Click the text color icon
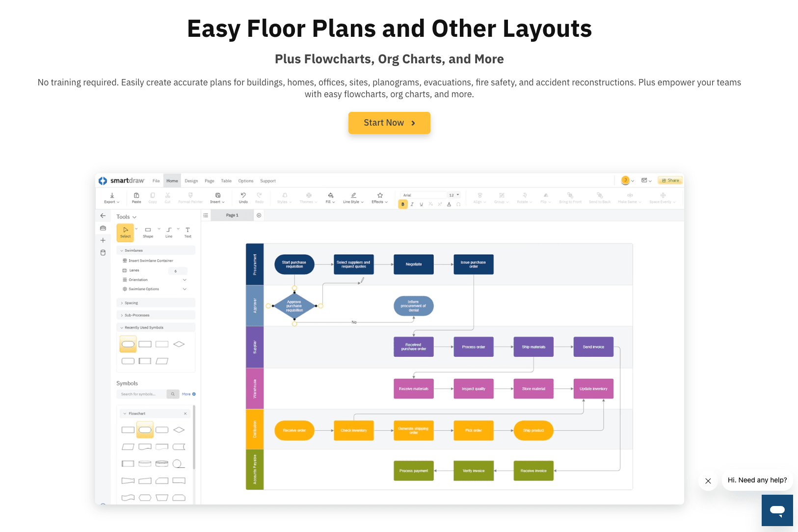This screenshot has width=798, height=532. [449, 204]
